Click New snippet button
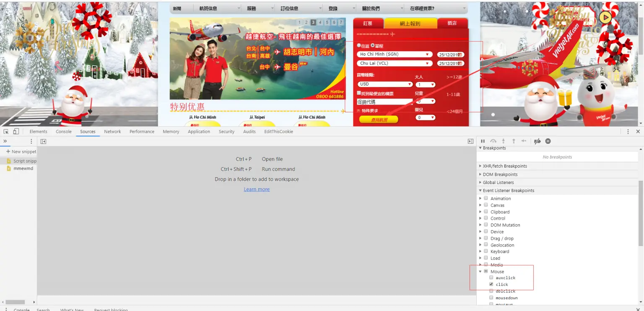Viewport: 644px width, 311px height. [x=21, y=152]
